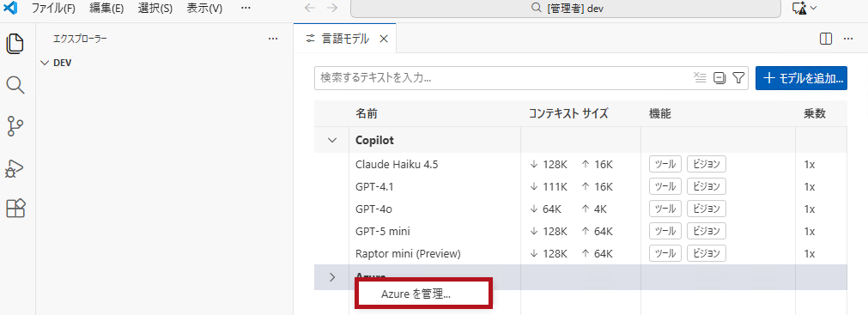Click ツール tag on Claude Haiku 4.5 row
This screenshot has width=868, height=315.
click(x=665, y=164)
